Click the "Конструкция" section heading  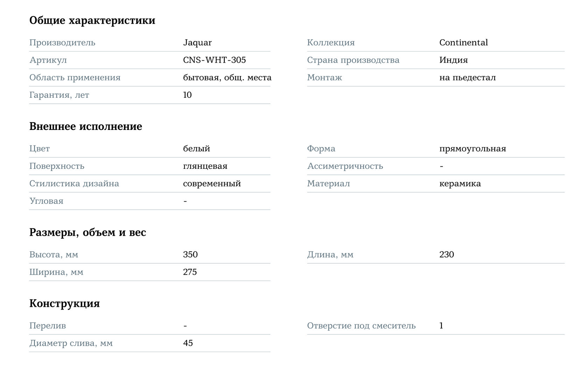point(64,303)
